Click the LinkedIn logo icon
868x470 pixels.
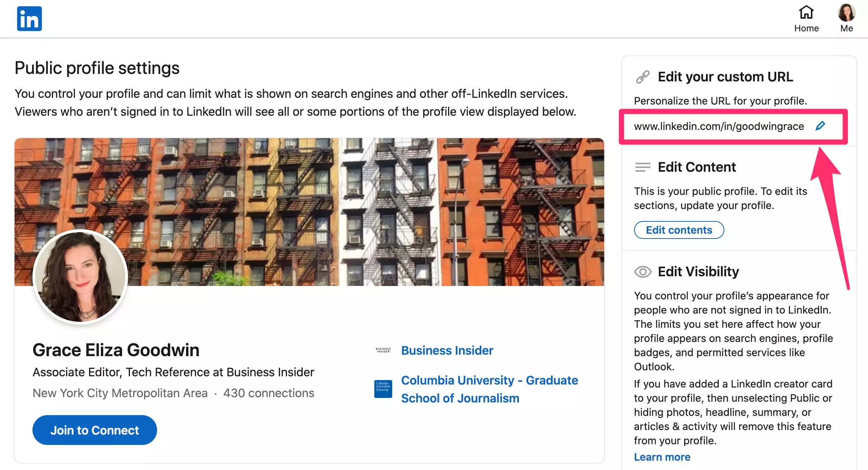[x=29, y=19]
